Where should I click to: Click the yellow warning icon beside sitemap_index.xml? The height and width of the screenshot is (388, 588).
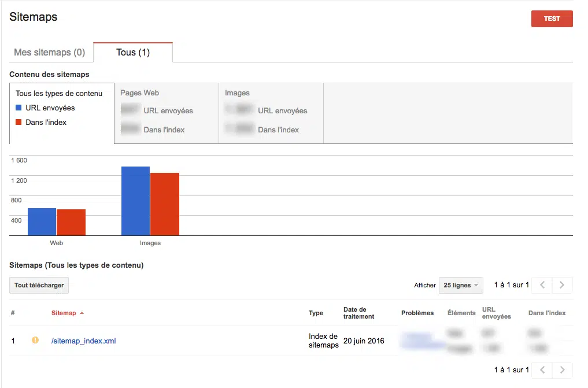(x=35, y=341)
